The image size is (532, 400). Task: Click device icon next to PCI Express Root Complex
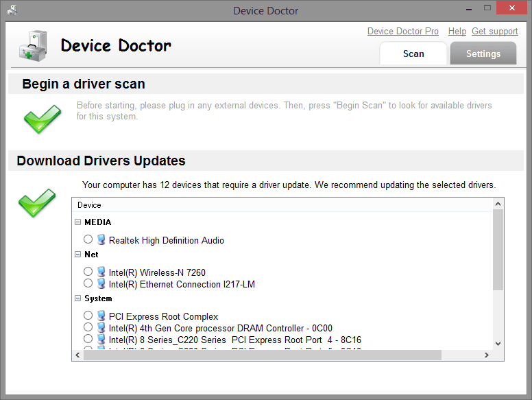point(101,316)
